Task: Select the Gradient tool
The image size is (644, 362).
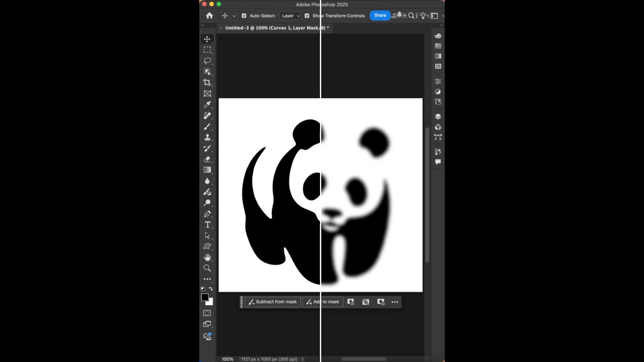Action: 207,170
